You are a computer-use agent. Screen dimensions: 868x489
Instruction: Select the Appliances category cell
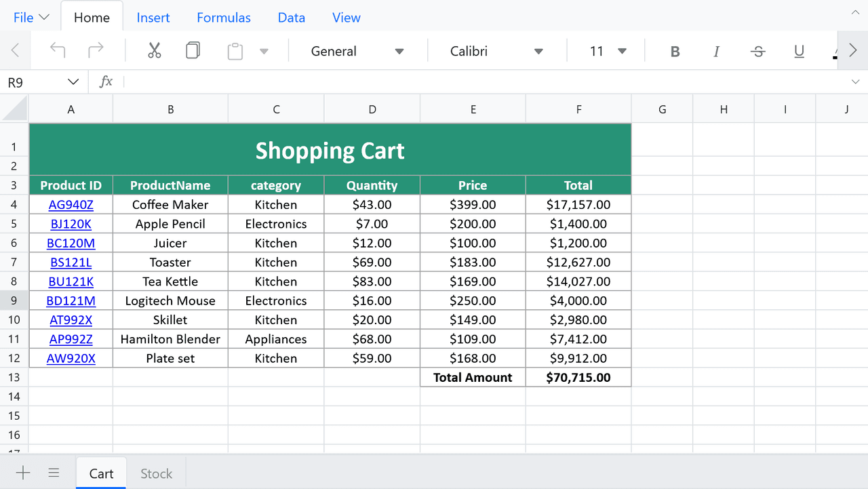[276, 339]
